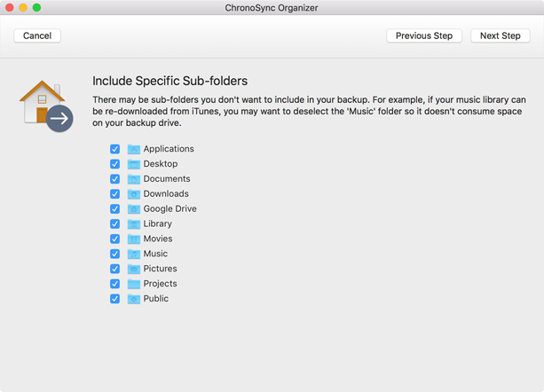Screen dimensions: 544x392
Task: Click the 'Desktop' label text
Action: click(161, 164)
